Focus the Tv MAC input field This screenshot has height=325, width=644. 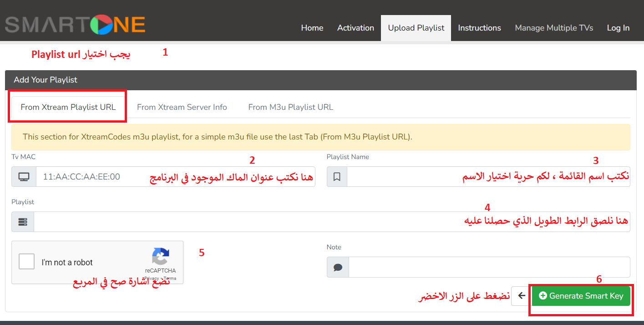coord(91,177)
